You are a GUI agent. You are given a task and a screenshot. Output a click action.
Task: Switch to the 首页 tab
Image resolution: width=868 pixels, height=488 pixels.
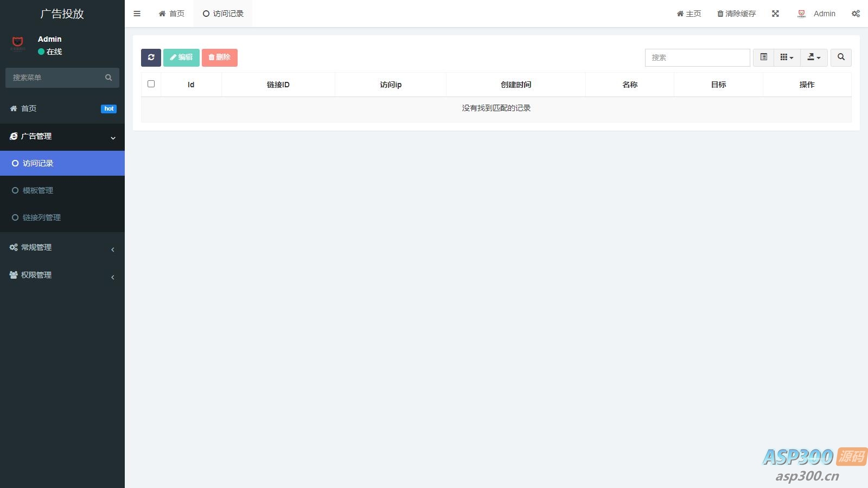coord(171,14)
